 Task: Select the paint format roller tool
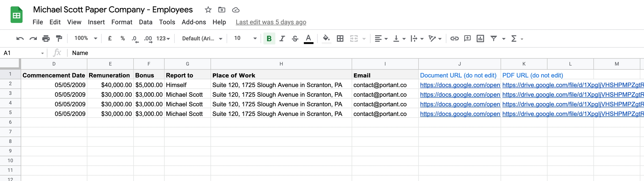(x=59, y=38)
